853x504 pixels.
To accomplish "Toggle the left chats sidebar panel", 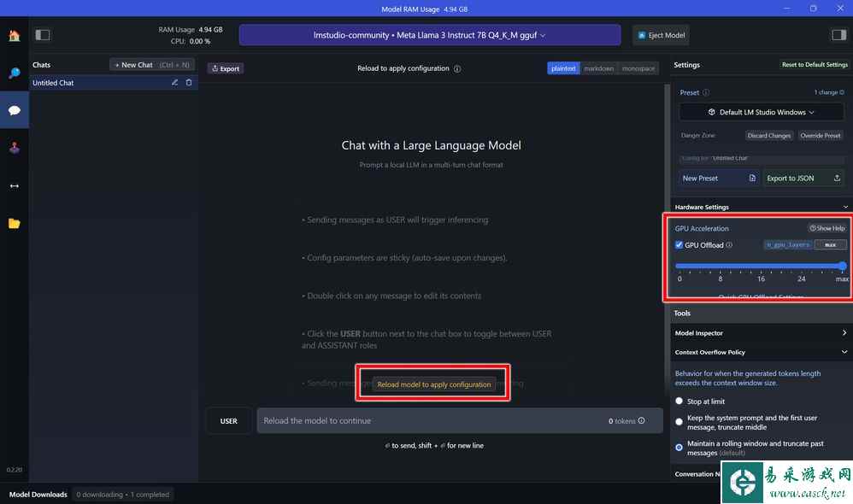I will click(x=43, y=35).
